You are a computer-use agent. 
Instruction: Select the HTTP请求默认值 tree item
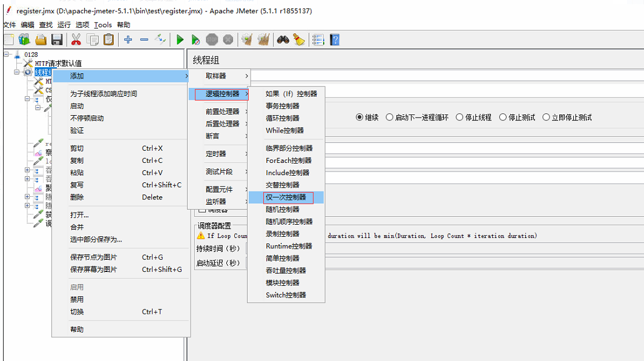click(58, 64)
